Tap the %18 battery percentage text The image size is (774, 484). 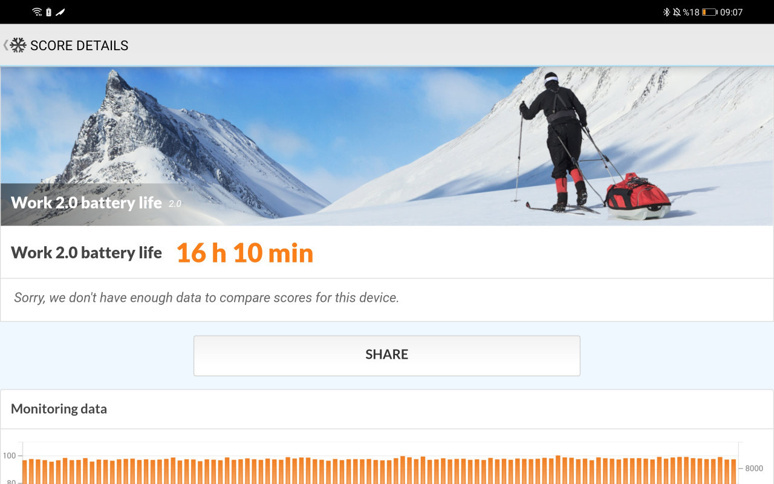[x=691, y=12]
